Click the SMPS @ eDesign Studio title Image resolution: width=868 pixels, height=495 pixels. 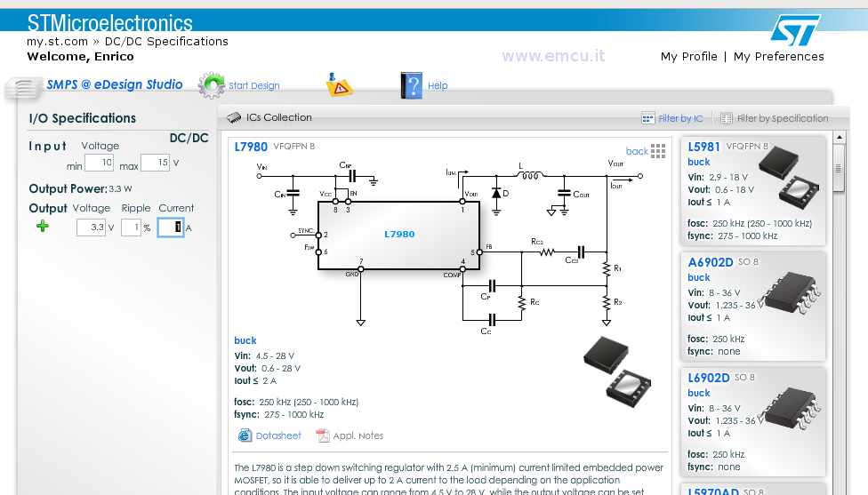coord(115,84)
